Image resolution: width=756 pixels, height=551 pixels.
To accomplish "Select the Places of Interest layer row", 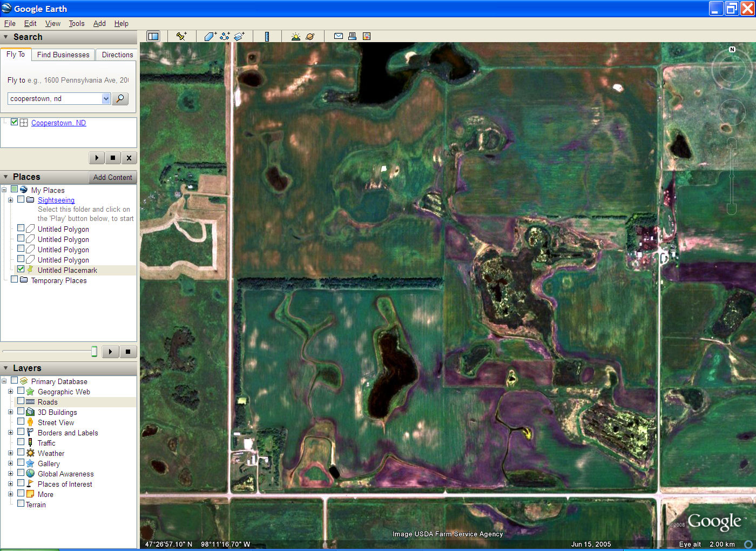I will 65,484.
